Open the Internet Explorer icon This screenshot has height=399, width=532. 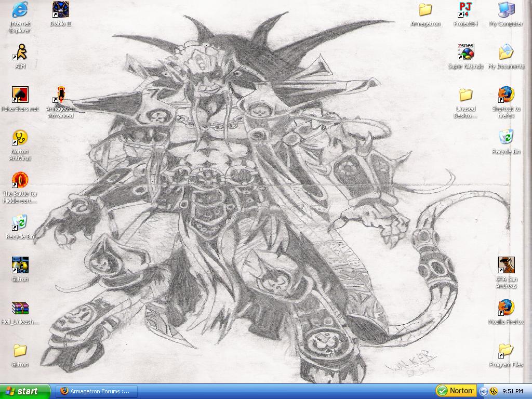(20, 10)
